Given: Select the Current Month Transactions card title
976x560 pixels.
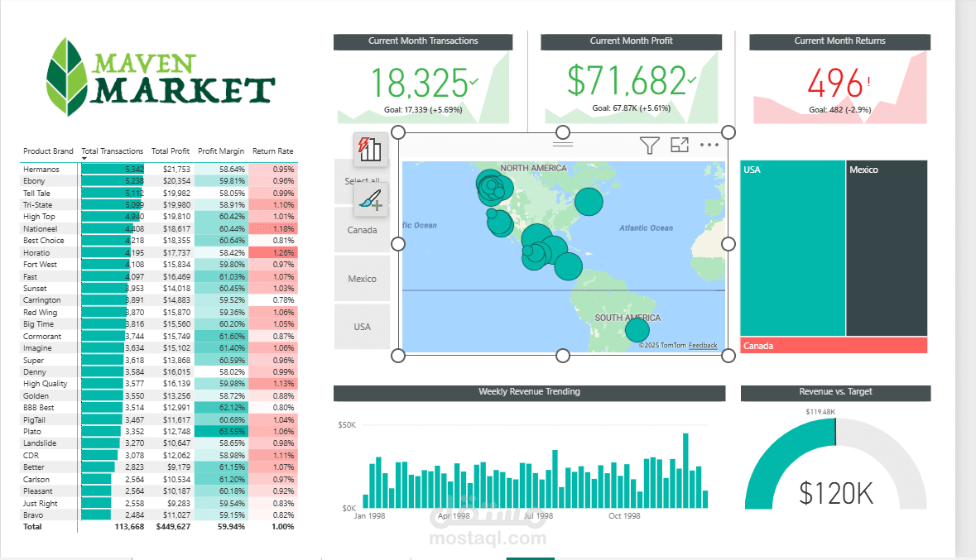Looking at the screenshot, I should 423,41.
